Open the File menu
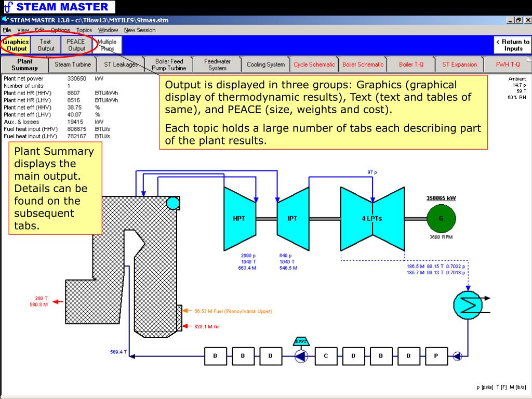This screenshot has height=399, width=532. pyautogui.click(x=7, y=30)
